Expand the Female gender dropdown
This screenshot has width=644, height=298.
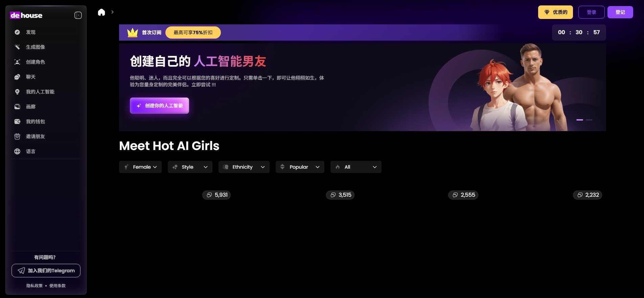(140, 167)
